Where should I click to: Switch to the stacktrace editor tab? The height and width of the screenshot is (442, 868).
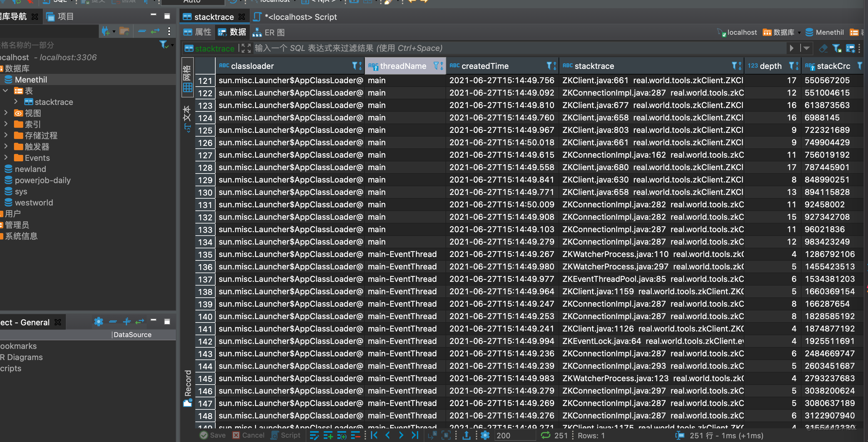(x=214, y=17)
